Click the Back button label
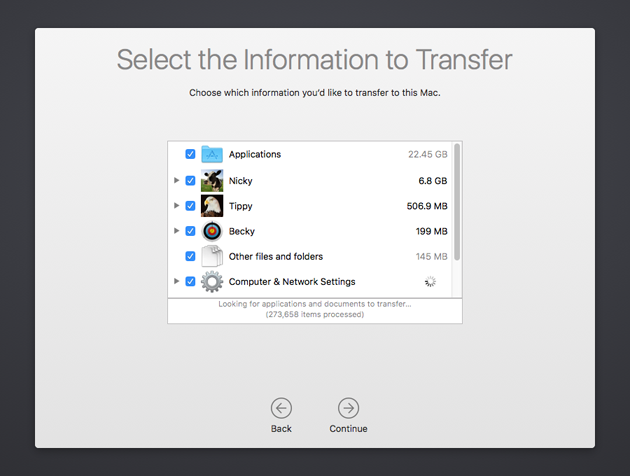The image size is (630, 476). point(281,429)
